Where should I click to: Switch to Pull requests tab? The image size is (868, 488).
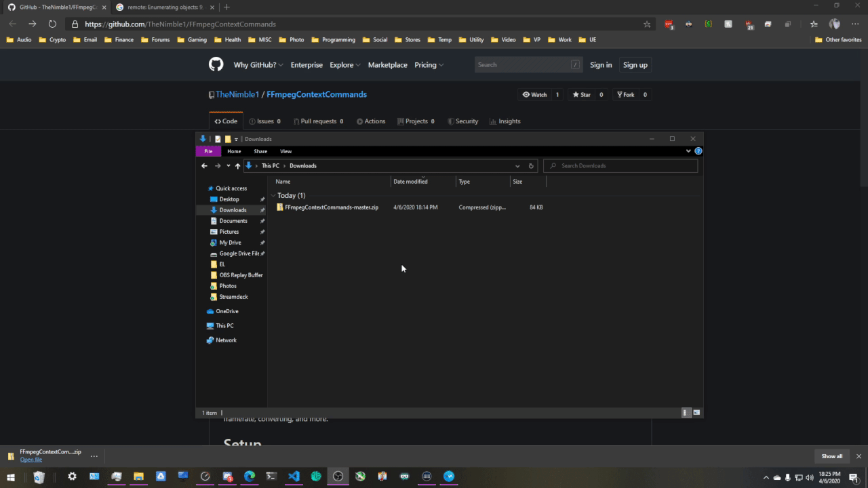click(x=318, y=121)
